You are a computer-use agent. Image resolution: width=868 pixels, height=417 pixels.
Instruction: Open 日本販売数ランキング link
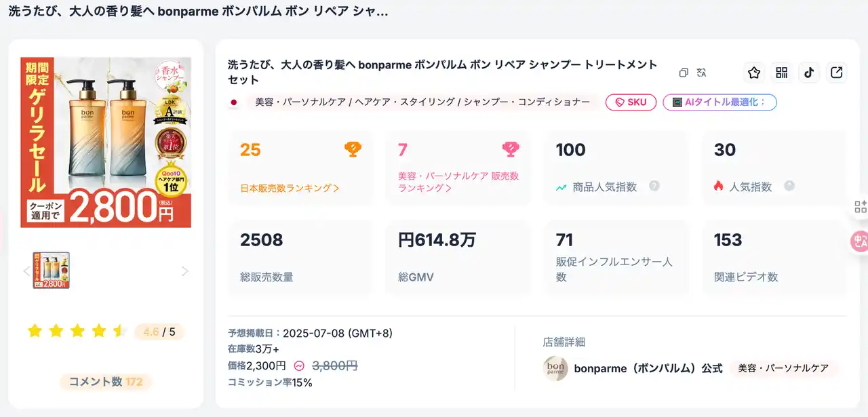click(x=290, y=188)
